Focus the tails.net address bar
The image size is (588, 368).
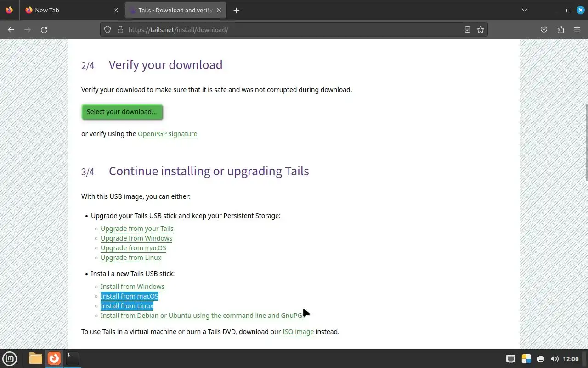(294, 29)
